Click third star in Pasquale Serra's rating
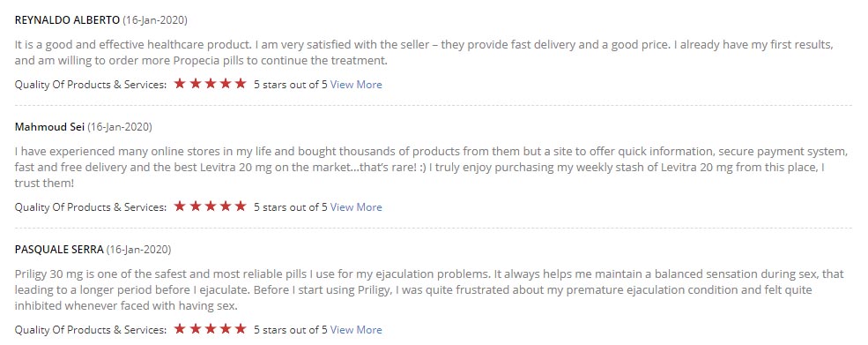The image size is (868, 345). pyautogui.click(x=210, y=329)
